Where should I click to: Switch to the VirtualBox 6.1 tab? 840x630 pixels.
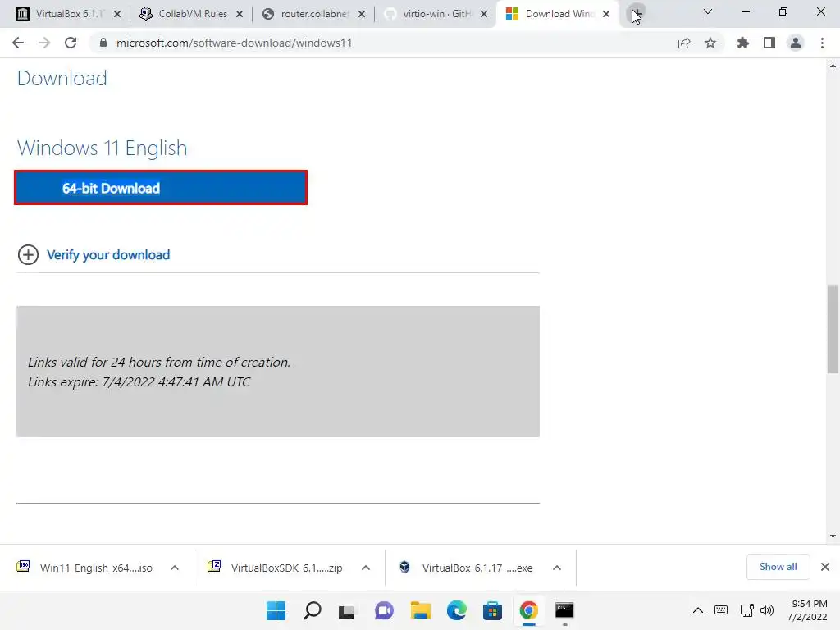click(x=67, y=14)
